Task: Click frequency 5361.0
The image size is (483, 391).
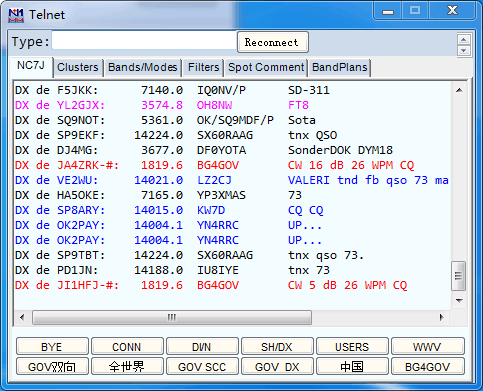Action: 162,120
